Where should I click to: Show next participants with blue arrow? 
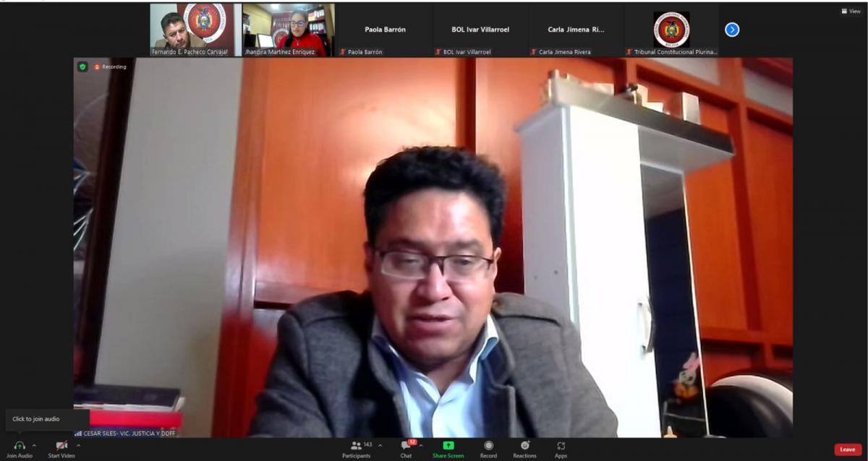(x=732, y=30)
